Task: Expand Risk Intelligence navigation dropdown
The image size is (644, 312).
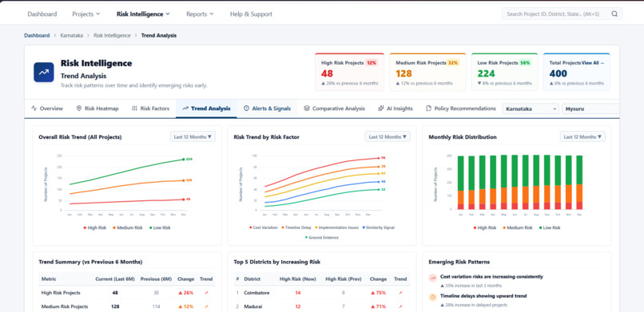Action: click(143, 14)
